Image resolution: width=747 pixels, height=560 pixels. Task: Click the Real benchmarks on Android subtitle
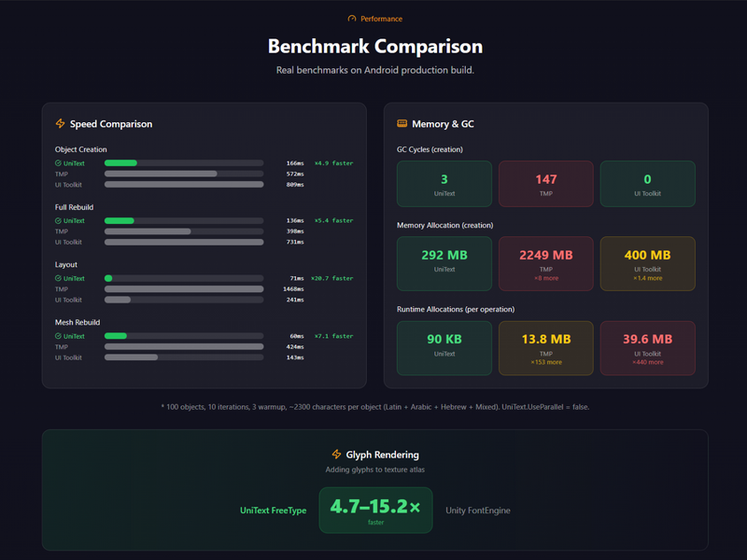(x=375, y=70)
